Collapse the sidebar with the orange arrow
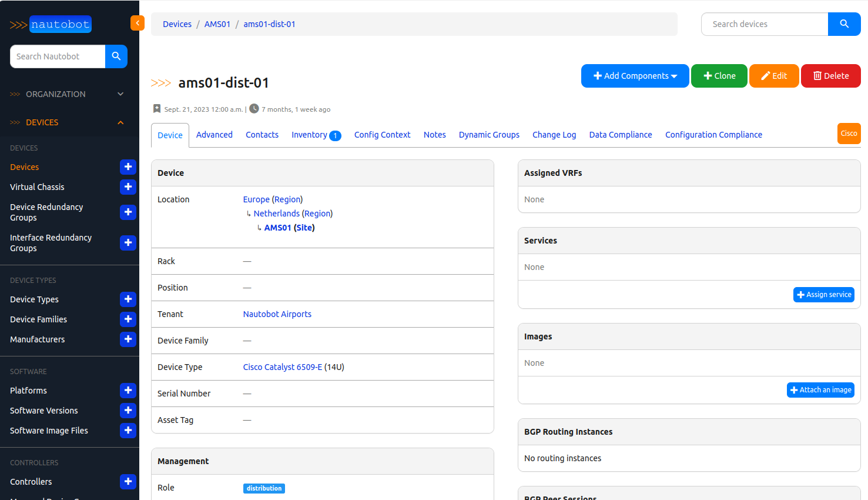 137,24
